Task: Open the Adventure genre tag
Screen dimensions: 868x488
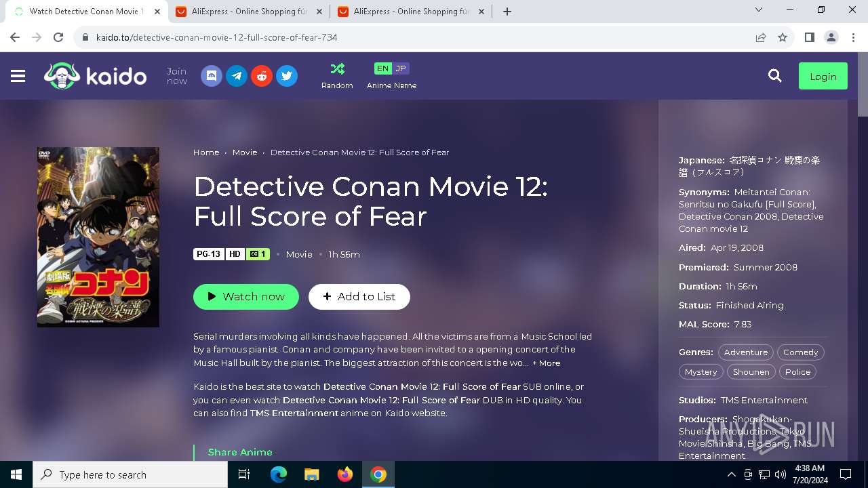Action: [746, 352]
